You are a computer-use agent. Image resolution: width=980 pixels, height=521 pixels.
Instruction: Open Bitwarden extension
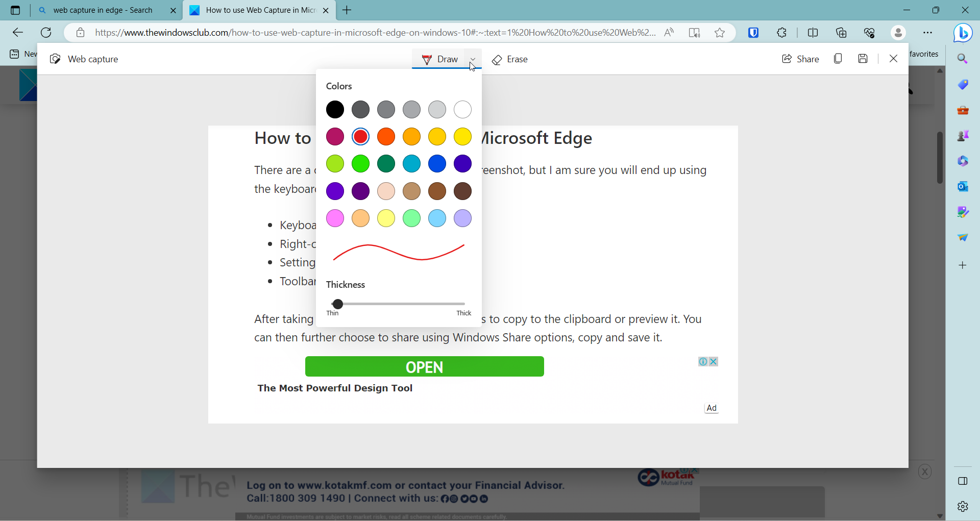[x=753, y=33]
